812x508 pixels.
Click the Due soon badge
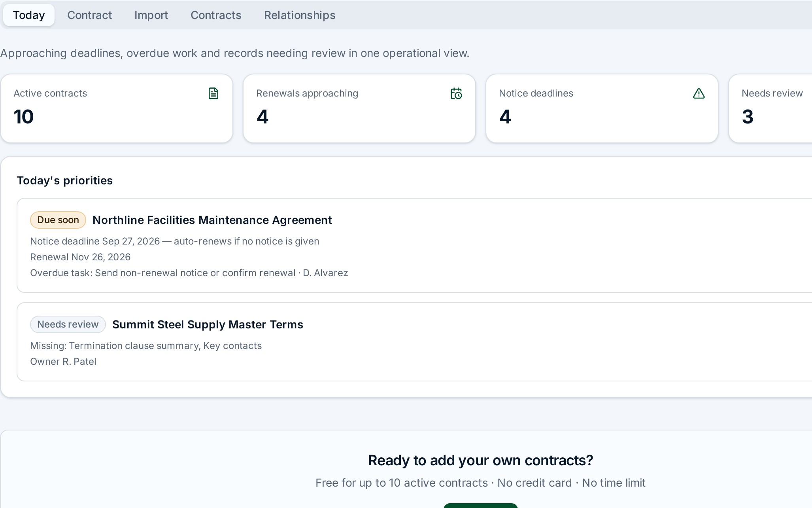click(58, 220)
